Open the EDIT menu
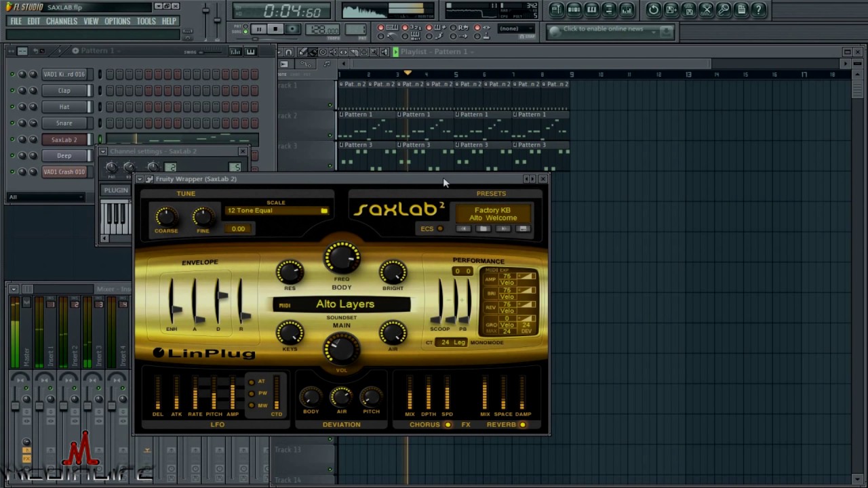Image resolution: width=868 pixels, height=488 pixels. [34, 21]
